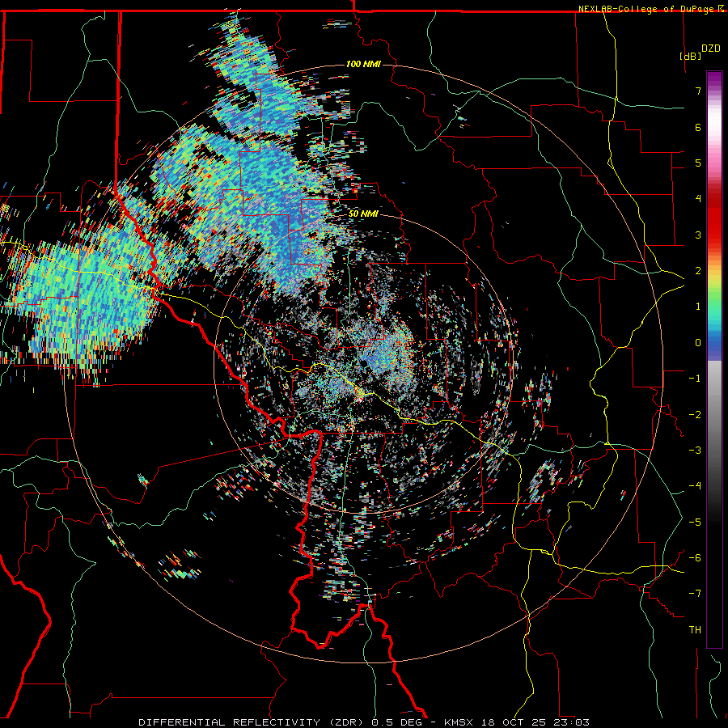The image size is (728, 728).
Task: Click the 4 value on color scale
Action: 698,199
